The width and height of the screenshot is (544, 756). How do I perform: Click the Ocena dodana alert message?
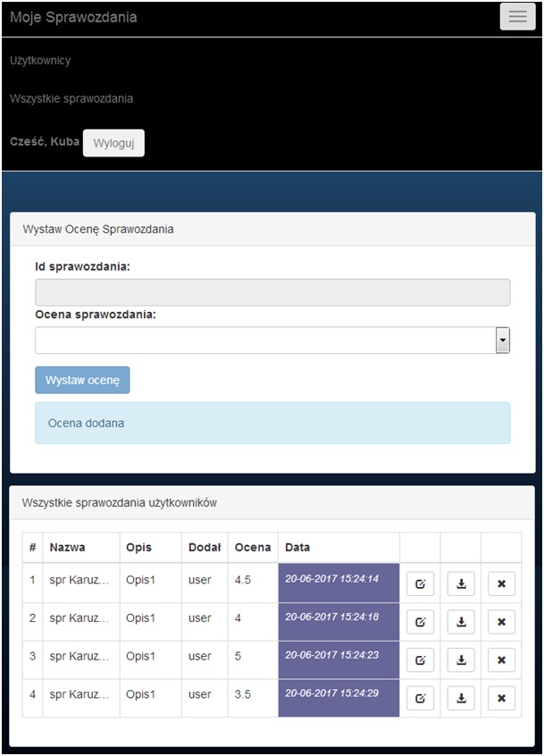pyautogui.click(x=272, y=423)
